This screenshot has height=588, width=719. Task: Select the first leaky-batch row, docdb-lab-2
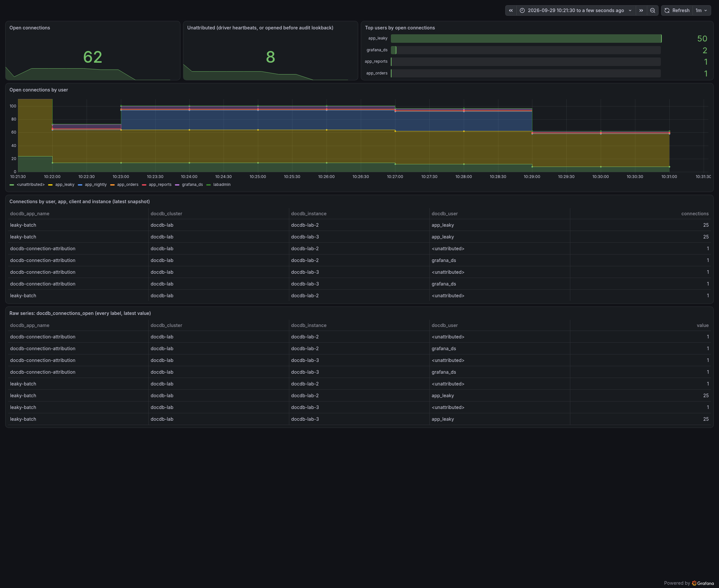tap(359, 225)
